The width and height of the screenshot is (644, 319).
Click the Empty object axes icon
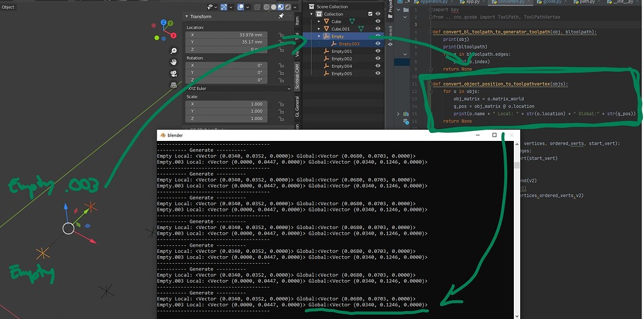coord(326,36)
